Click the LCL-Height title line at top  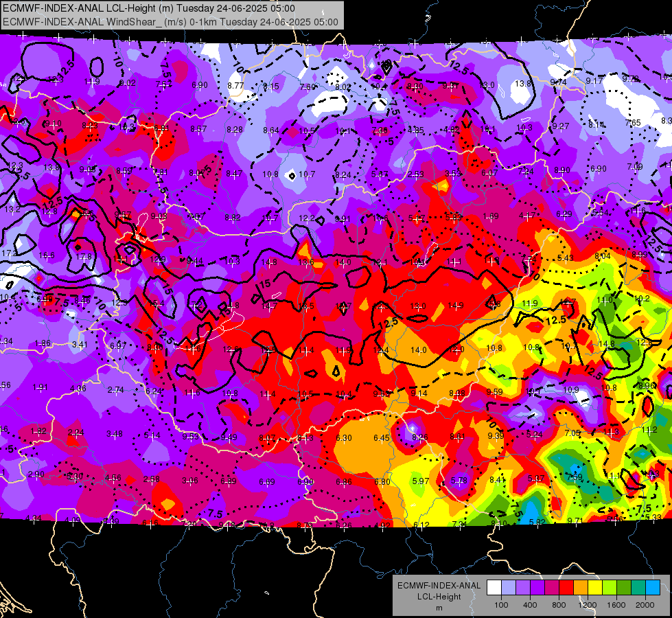149,8
